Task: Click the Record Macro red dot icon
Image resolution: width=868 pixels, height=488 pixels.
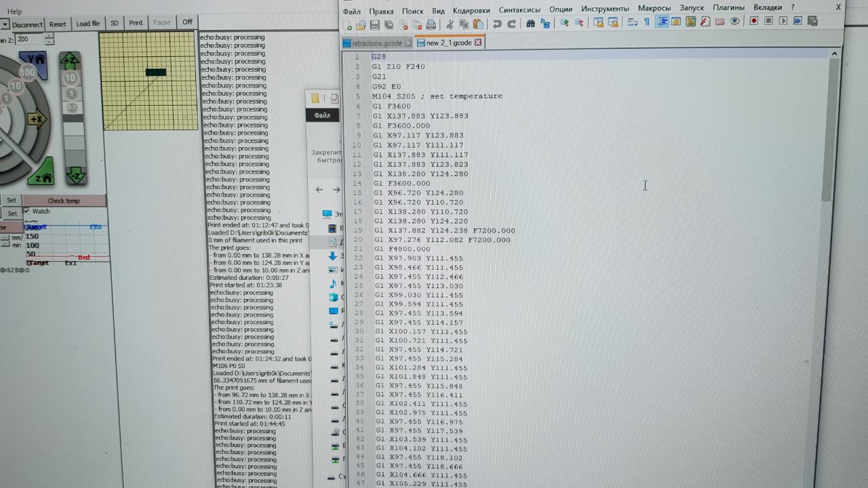Action: click(754, 21)
